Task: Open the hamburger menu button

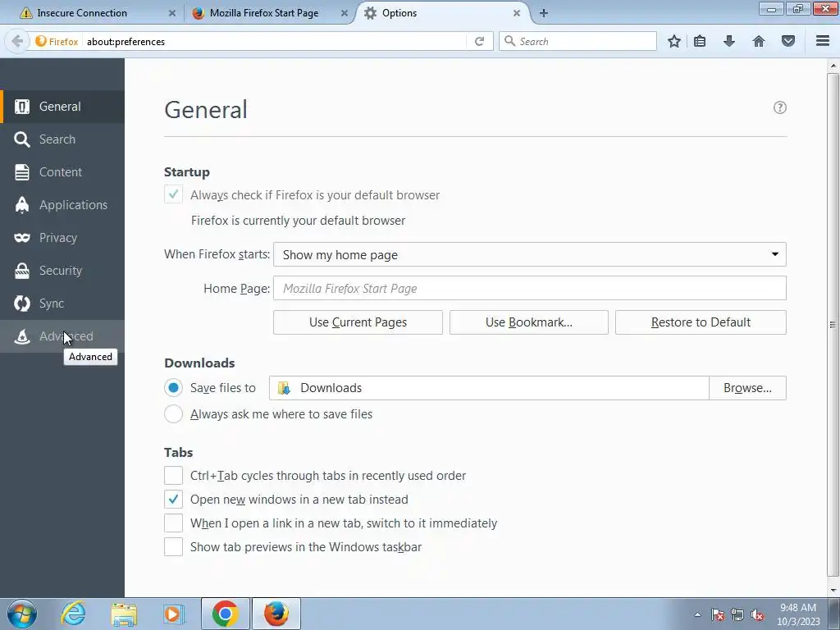Action: (823, 41)
